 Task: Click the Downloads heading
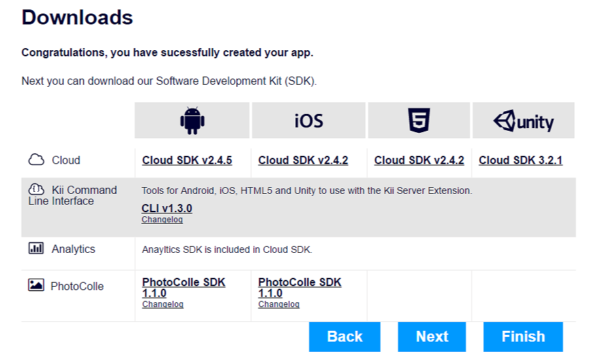point(77,17)
